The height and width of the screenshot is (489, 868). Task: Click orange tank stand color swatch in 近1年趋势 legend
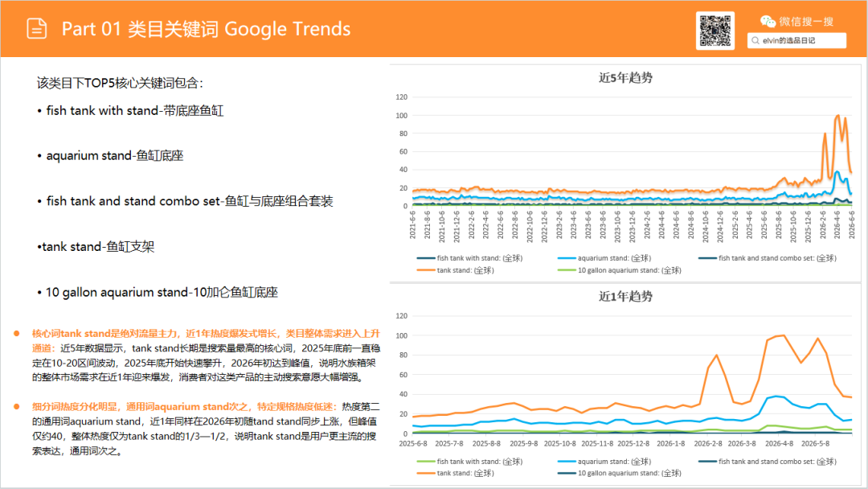pyautogui.click(x=426, y=473)
